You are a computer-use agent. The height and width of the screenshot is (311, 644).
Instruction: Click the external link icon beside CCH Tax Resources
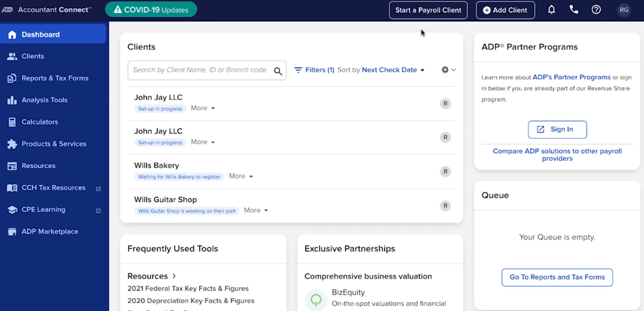pos(98,189)
